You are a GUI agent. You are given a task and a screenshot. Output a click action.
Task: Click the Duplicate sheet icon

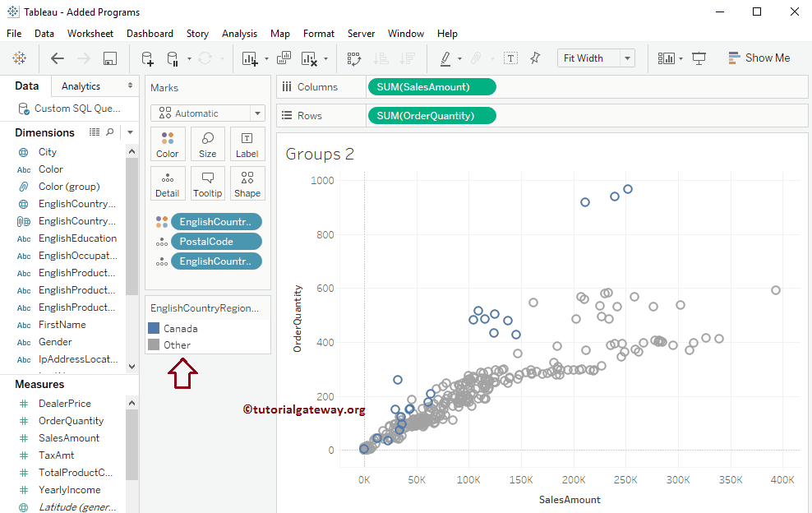(284, 58)
